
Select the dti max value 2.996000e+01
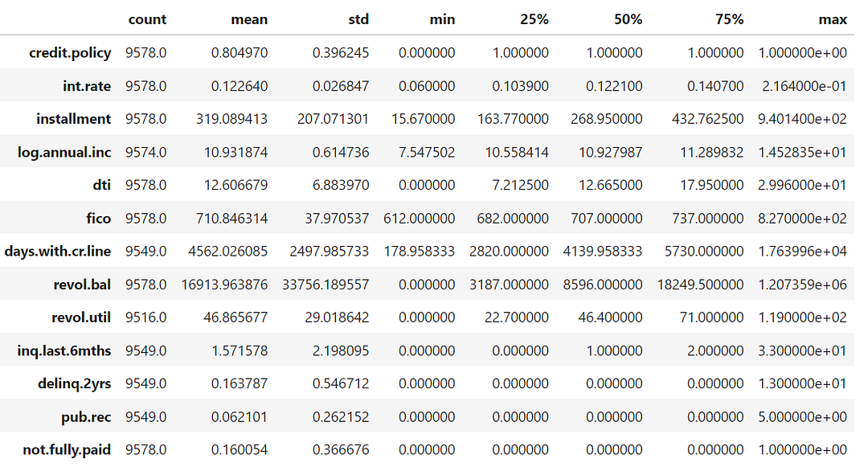click(802, 185)
